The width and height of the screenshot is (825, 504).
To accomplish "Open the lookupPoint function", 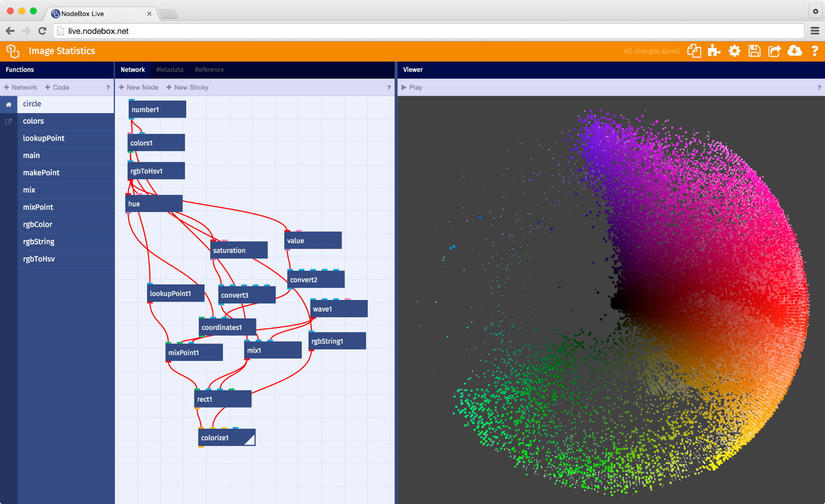I will pos(43,138).
